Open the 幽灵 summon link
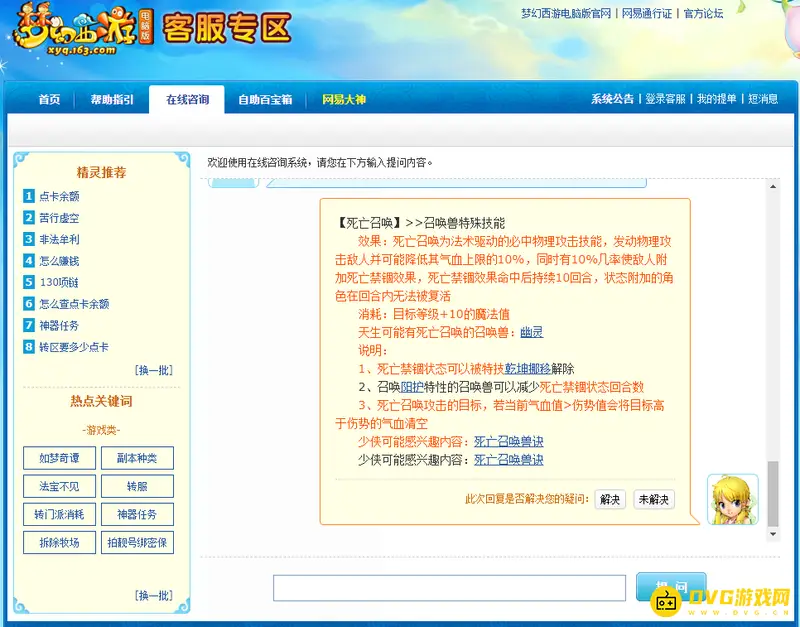 [x=532, y=333]
